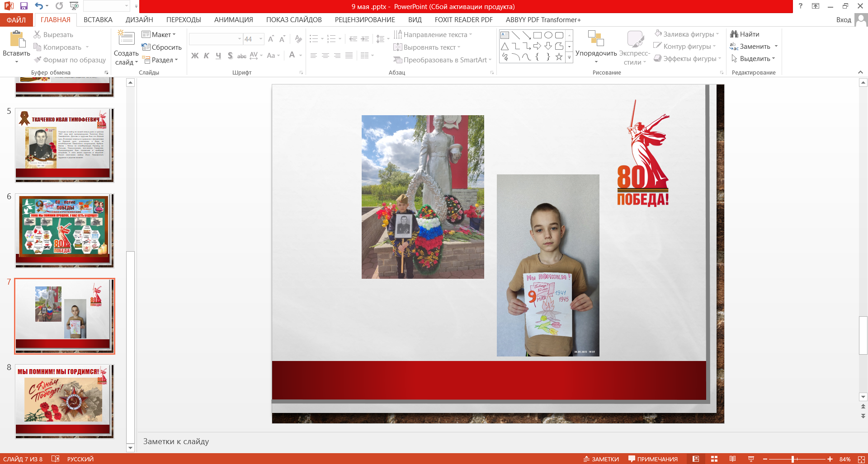Screen dimensions: 868x464
Task: Toggle underline (Ч) formatting
Action: coord(218,56)
